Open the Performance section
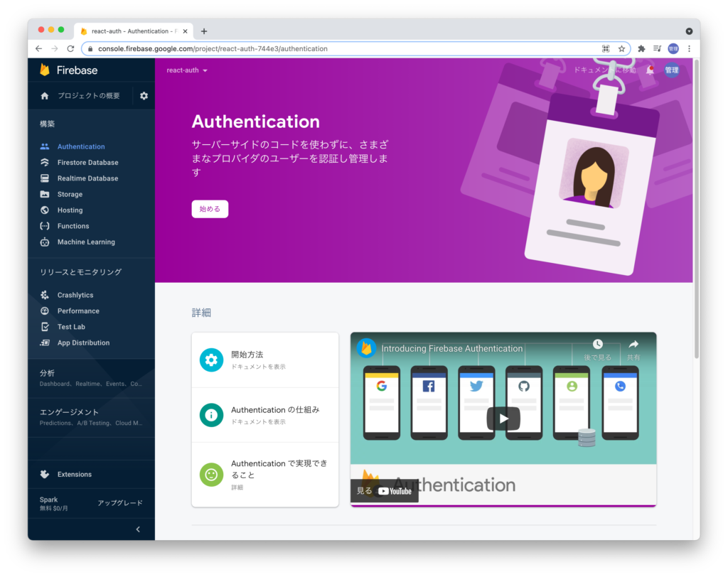 point(78,311)
